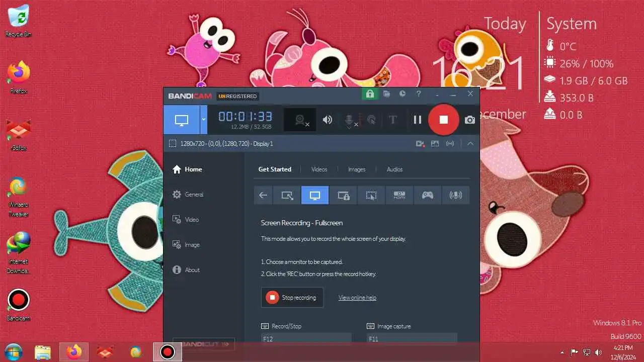Open the Firefox desktop shortcut
Image resolution: width=644 pixels, height=362 pixels.
point(19,78)
